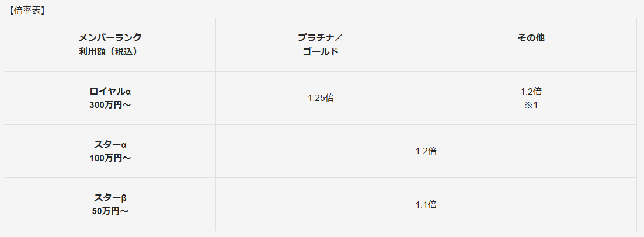Click the 100万円～ amount text
Screen dimensions: 644x237
pos(110,158)
